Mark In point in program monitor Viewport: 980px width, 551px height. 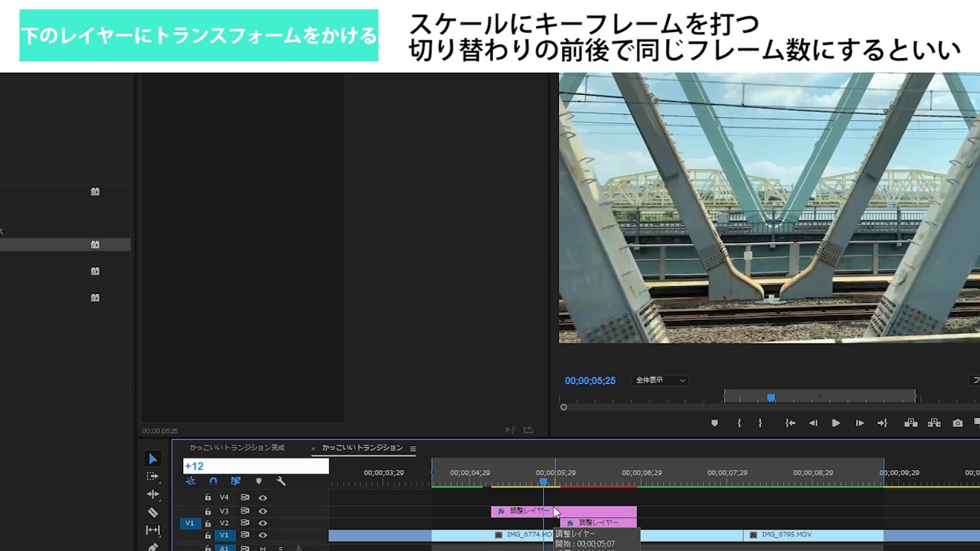click(739, 423)
